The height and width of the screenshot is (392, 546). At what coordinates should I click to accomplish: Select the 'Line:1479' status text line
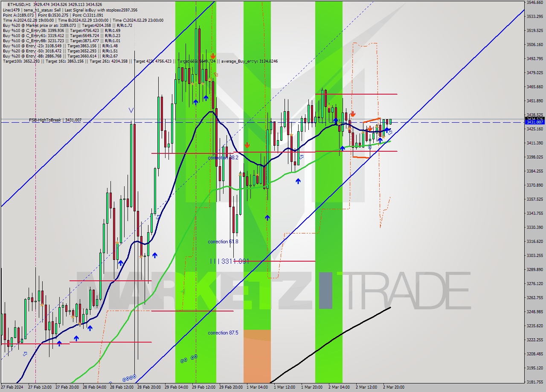[x=70, y=10]
